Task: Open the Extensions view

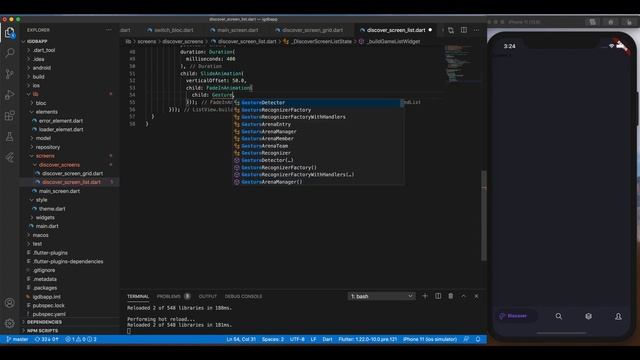Action: [x=10, y=116]
